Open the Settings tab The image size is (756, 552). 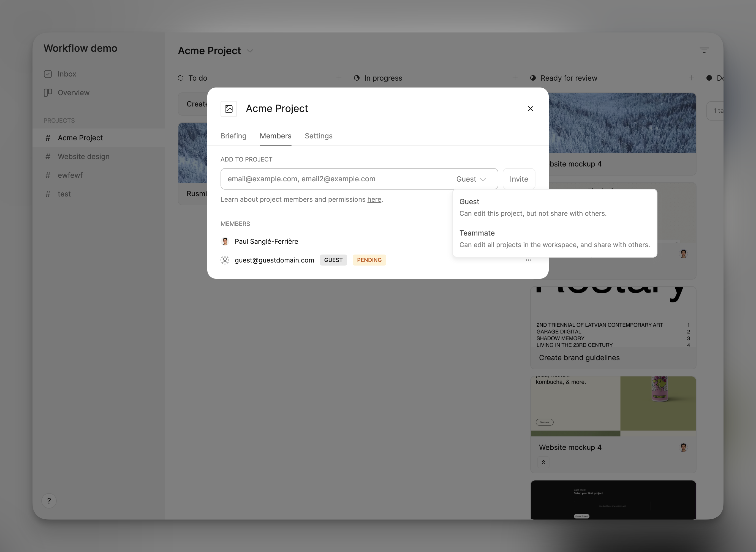pyautogui.click(x=318, y=136)
